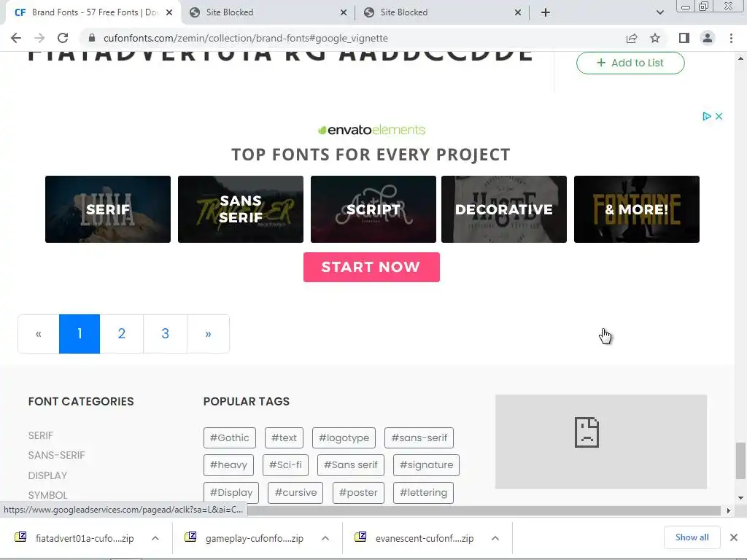This screenshot has height=560, width=747.
Task: Click Add to List button
Action: [630, 63]
